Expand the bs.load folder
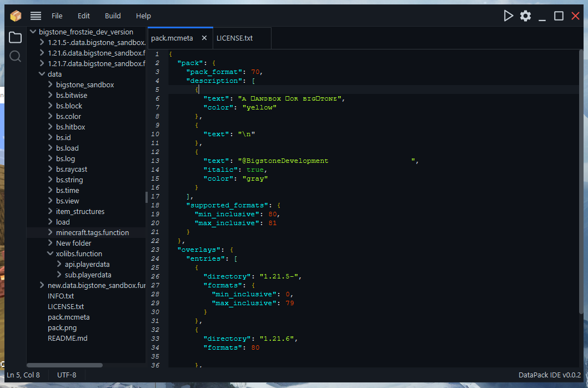The height and width of the screenshot is (388, 588). (51, 148)
